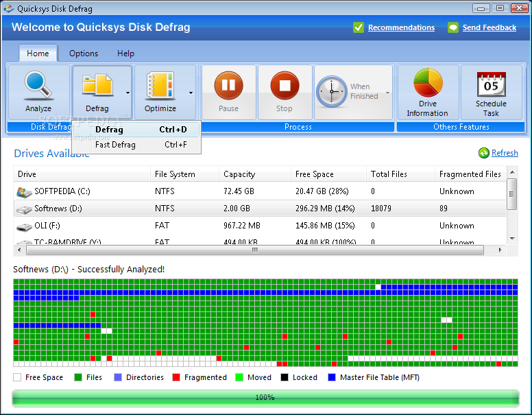Click the SOFTPEDIA (C:) drive icon
The image size is (532, 415).
(24, 192)
